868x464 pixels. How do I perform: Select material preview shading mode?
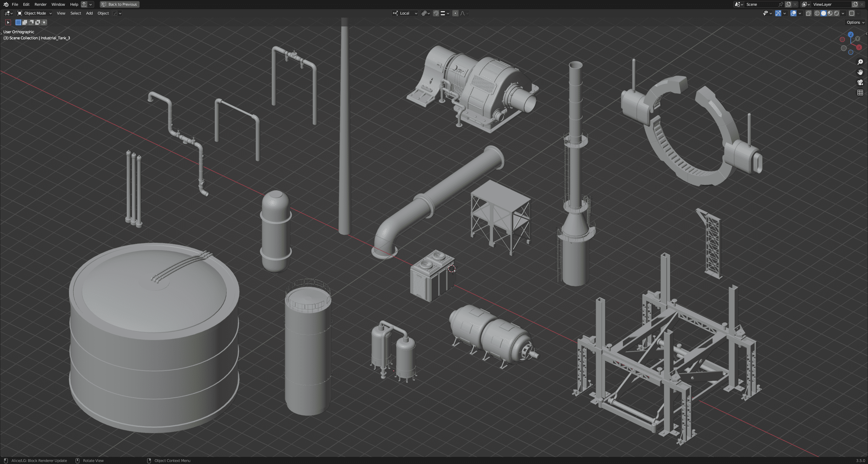click(x=830, y=13)
